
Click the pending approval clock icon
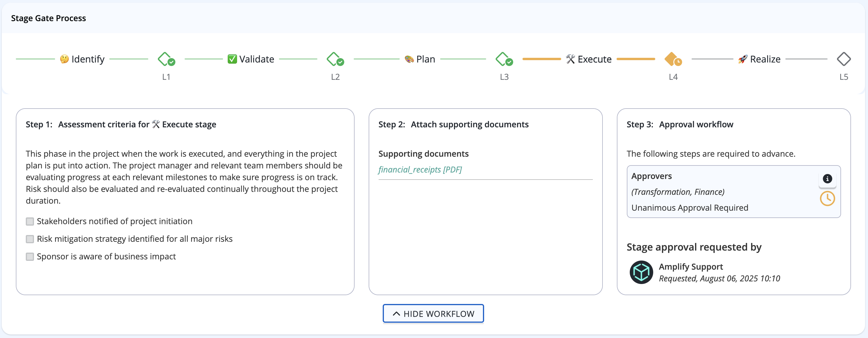827,199
